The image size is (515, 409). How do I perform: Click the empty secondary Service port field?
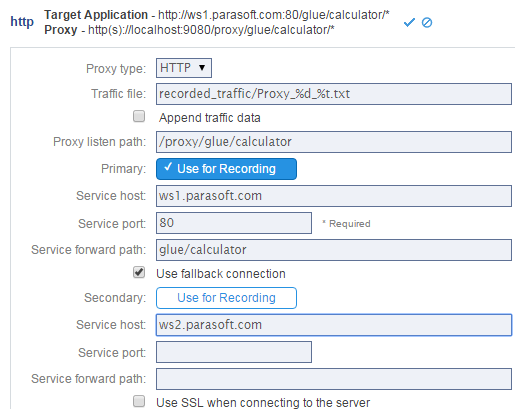coord(234,352)
